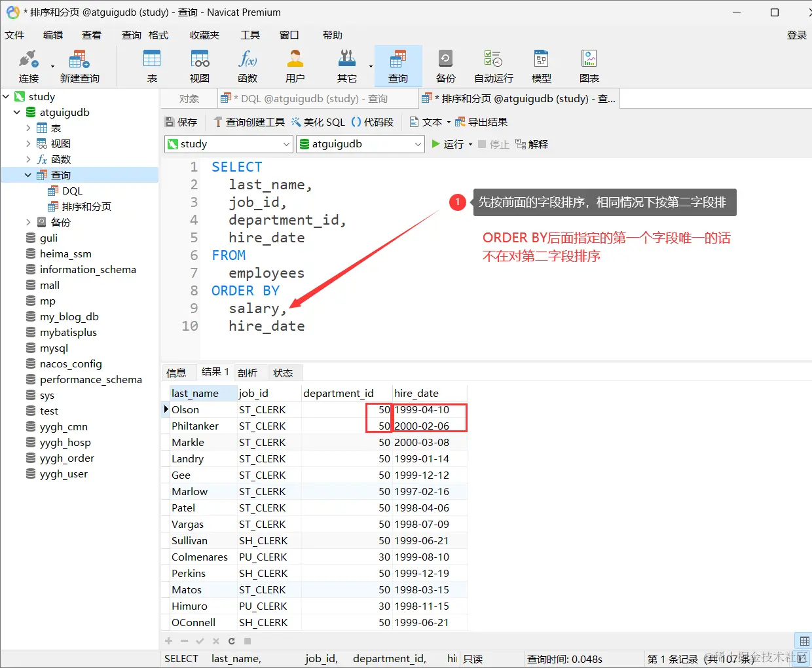Select the guli database in the tree

pyautogui.click(x=48, y=238)
